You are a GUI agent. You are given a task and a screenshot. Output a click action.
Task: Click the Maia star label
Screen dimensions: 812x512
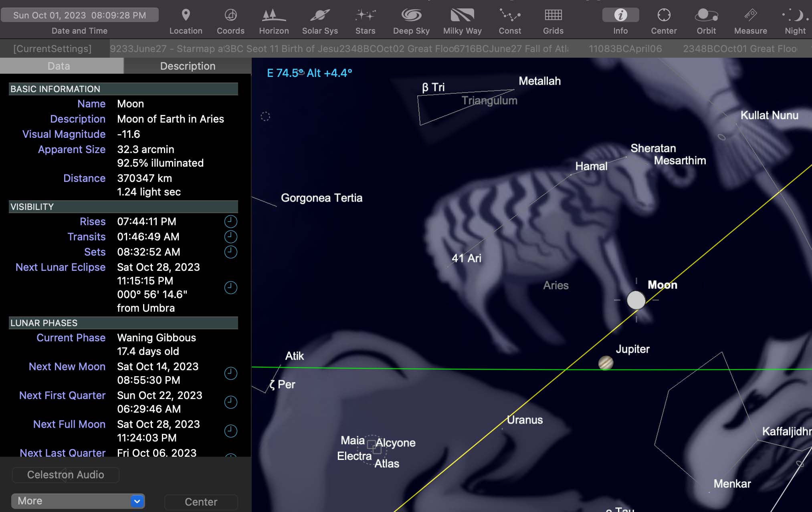coord(353,441)
